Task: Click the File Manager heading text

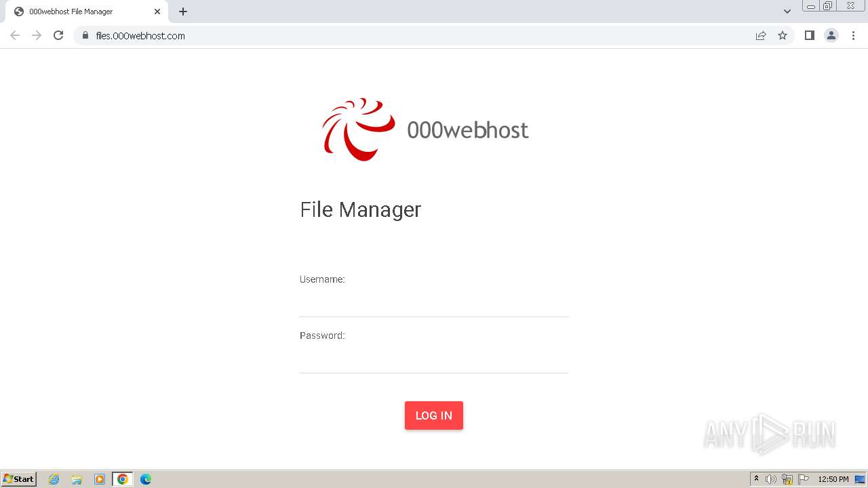Action: pyautogui.click(x=361, y=209)
